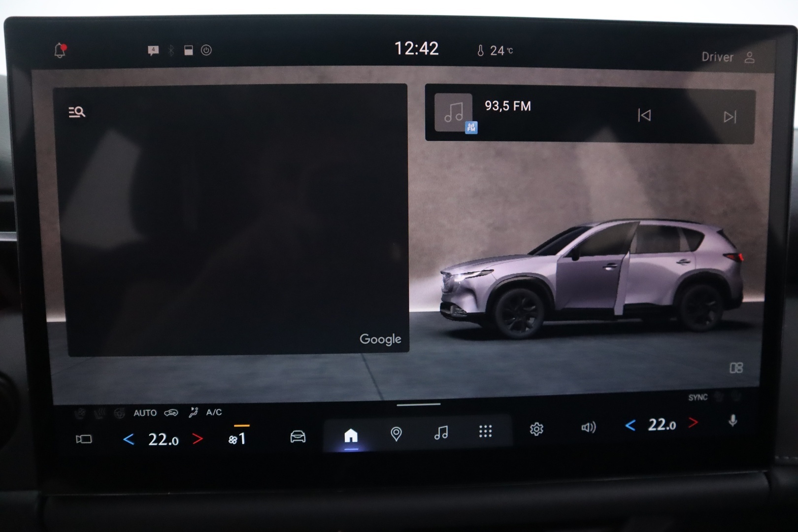Open the notifications bell icon

[x=60, y=50]
